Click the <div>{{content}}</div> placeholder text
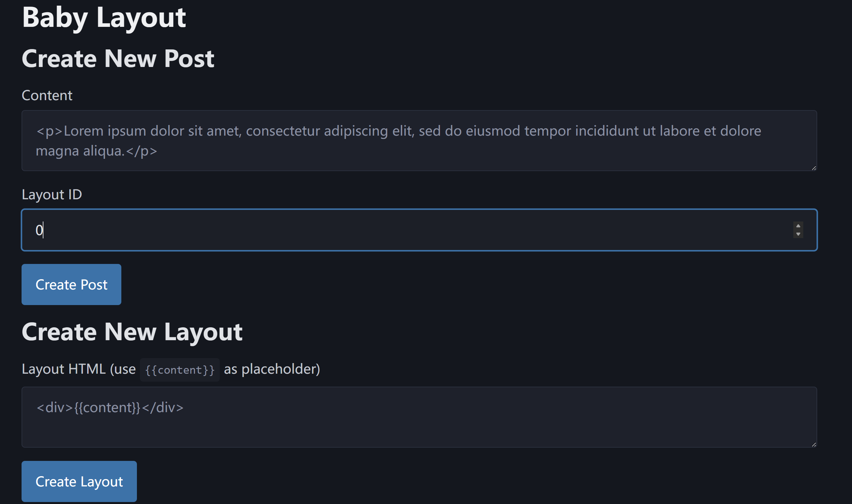Viewport: 852px width, 504px height. [x=110, y=407]
